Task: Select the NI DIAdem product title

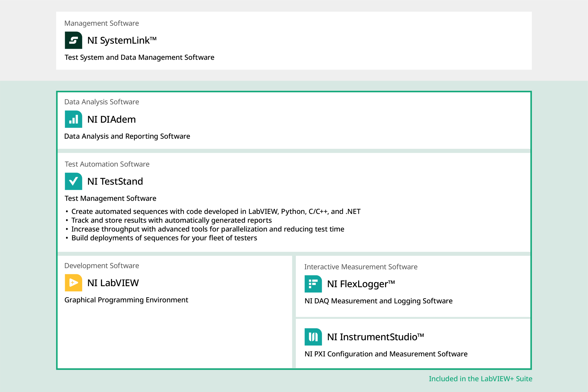Action: click(x=111, y=120)
